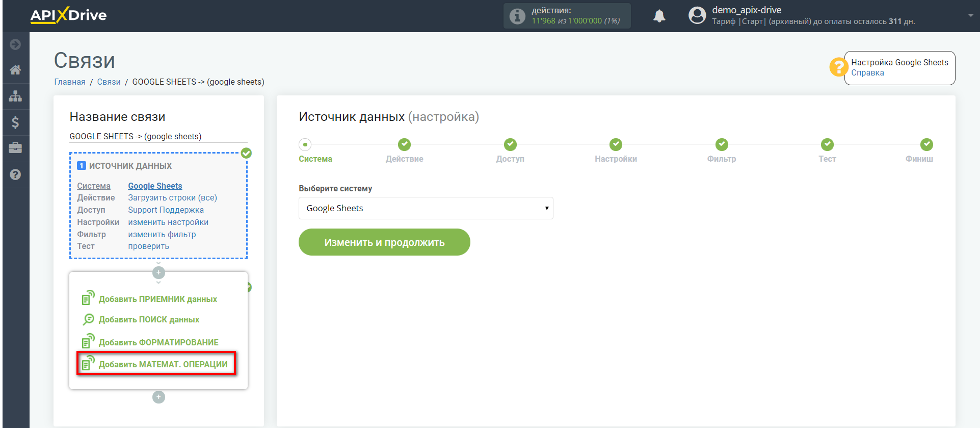The width and height of the screenshot is (980, 428).
Task: Click the Действие step checkmark circle
Action: click(x=405, y=144)
